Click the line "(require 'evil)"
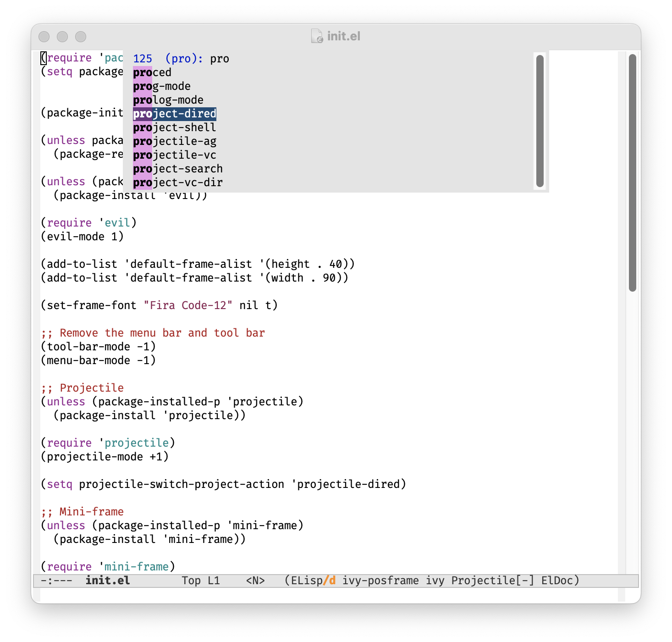 [88, 223]
